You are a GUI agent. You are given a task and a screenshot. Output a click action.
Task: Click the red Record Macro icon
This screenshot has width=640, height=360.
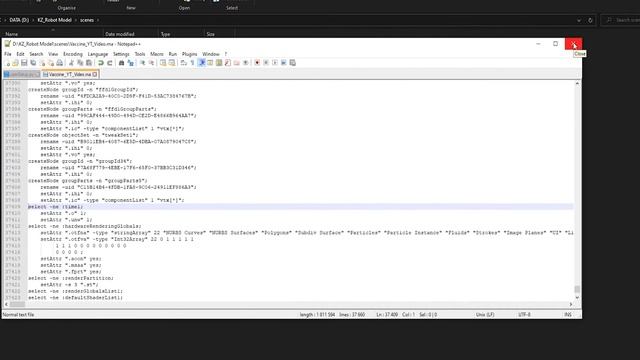click(x=257, y=63)
